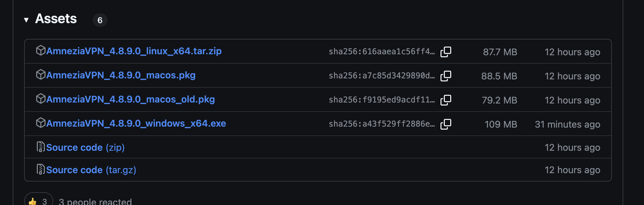
Task: Click zip file icon beside Source code (zip)
Action: point(41,147)
